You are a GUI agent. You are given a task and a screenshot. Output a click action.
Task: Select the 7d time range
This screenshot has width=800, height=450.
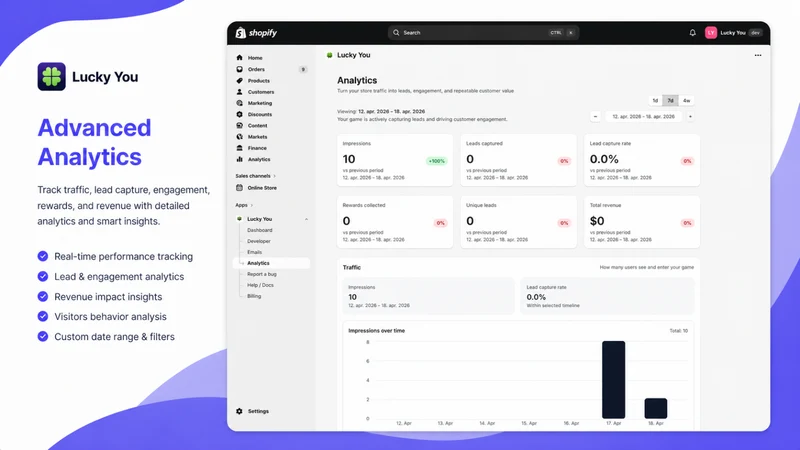[x=670, y=101]
